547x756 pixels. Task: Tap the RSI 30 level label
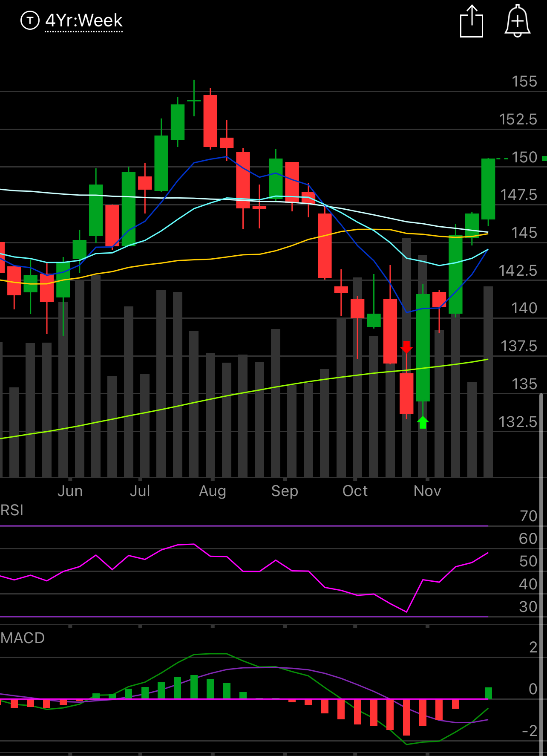point(528,607)
